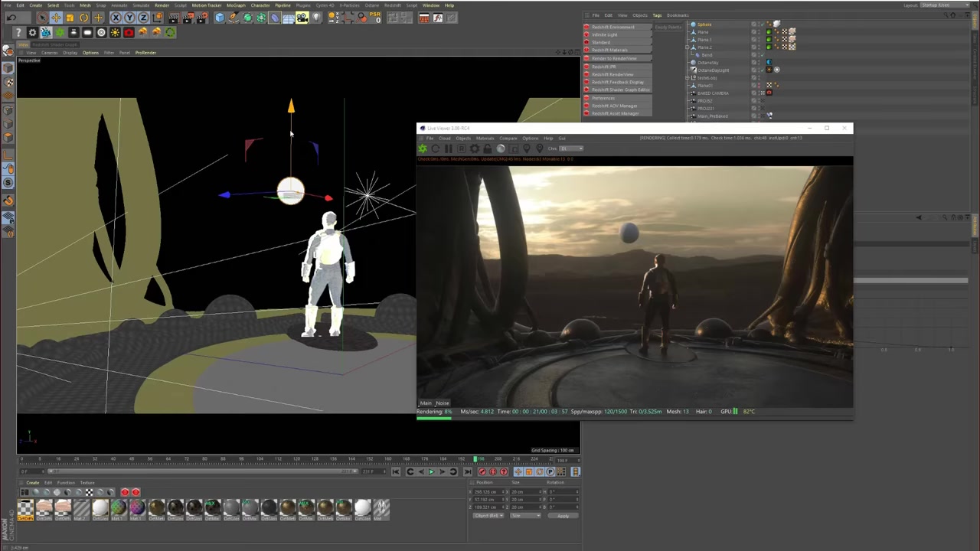Open the Object (Rel) coordinate dropdown

[488, 516]
